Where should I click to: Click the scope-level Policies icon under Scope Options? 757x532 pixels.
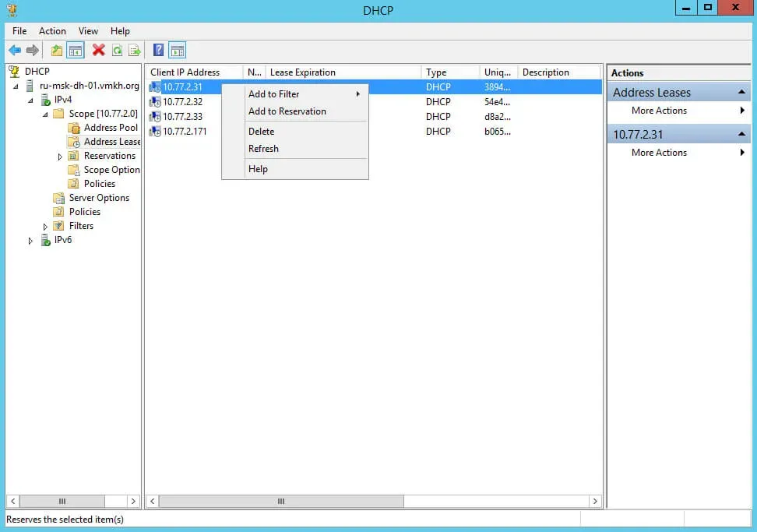click(74, 184)
